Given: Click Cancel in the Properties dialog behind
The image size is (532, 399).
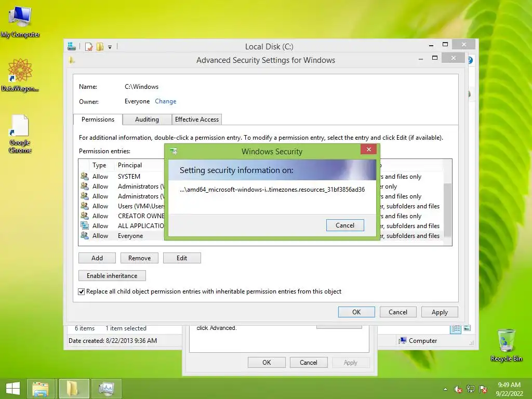Looking at the screenshot, I should (x=309, y=362).
